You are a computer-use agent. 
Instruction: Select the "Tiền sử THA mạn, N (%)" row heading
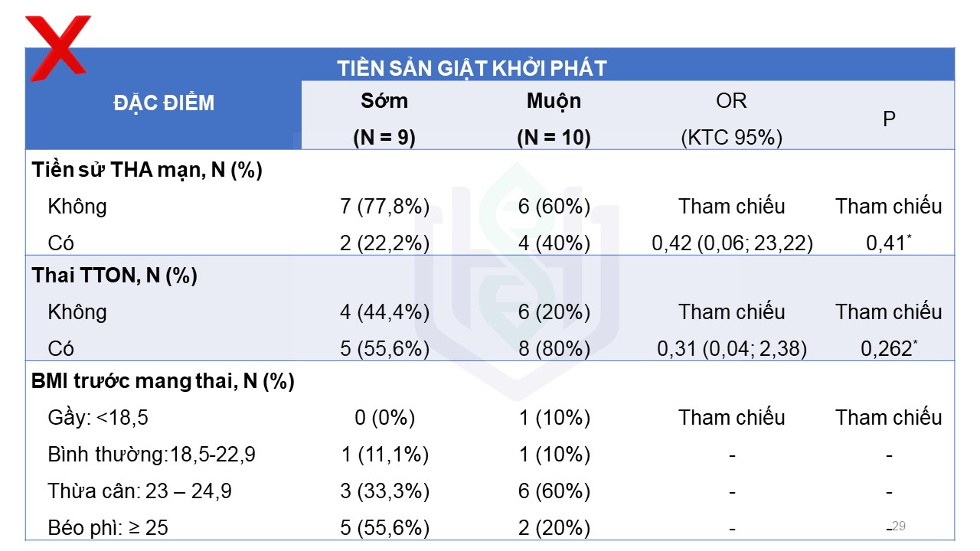click(x=148, y=170)
